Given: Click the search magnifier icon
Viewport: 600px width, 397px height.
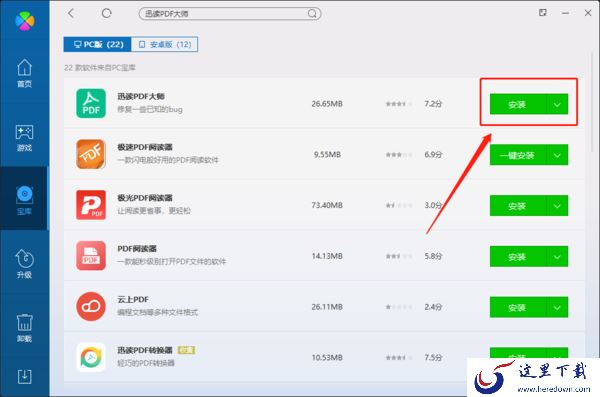Looking at the screenshot, I should tap(312, 14).
